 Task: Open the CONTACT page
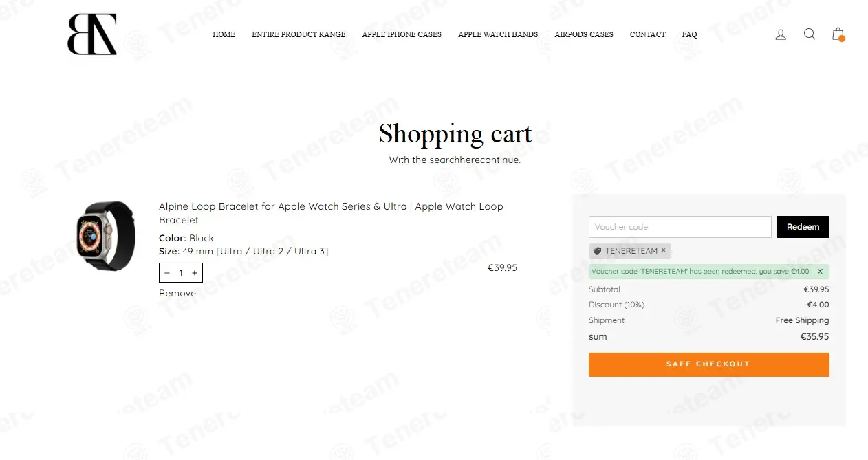648,34
